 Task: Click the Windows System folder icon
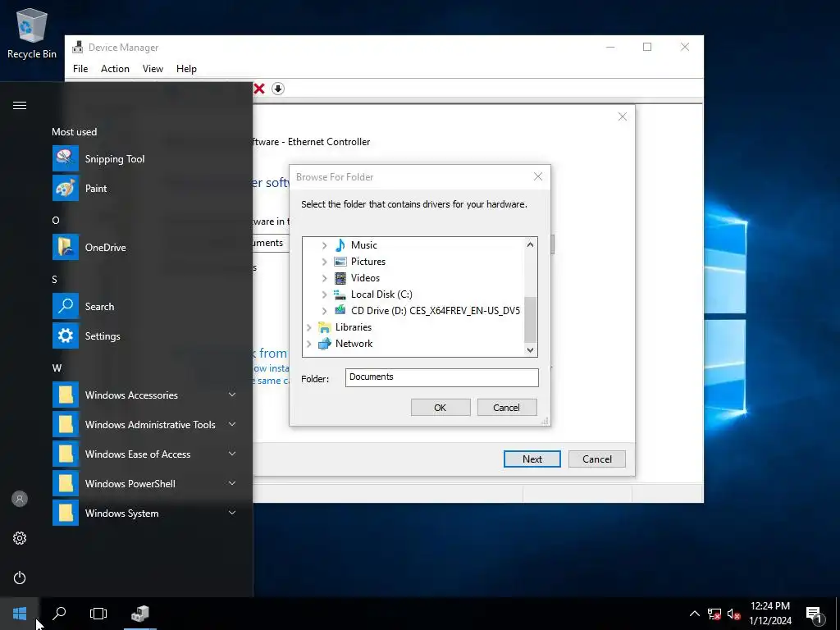tap(66, 513)
